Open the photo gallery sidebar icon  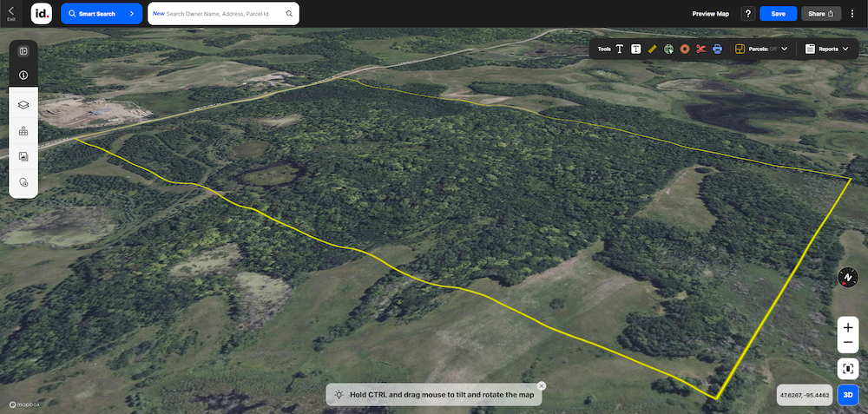23,156
